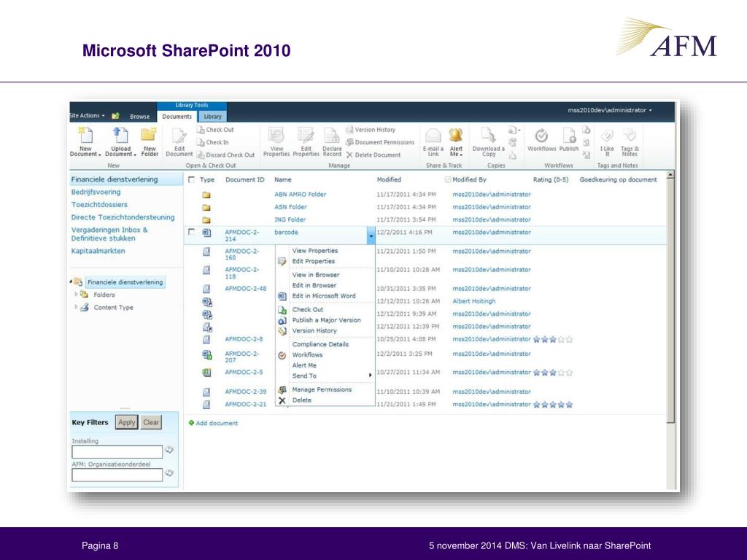Open the ING Folder link
Screen dimensions: 747x560
pos(290,219)
